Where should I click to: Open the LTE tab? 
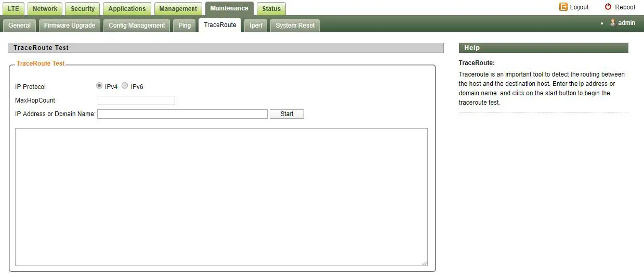click(14, 8)
